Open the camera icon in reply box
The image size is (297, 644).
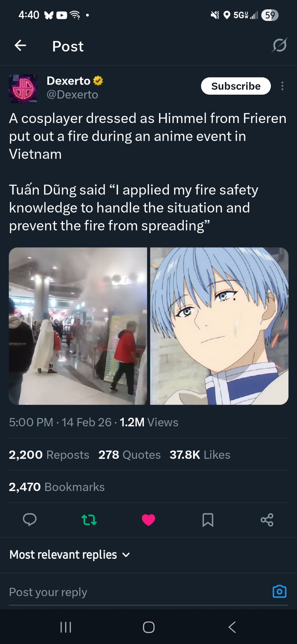(x=279, y=592)
